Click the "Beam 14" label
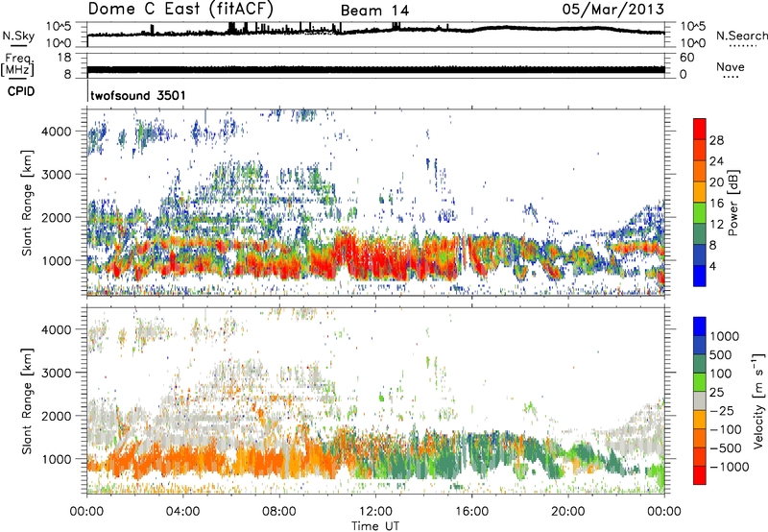Screen dimensions: 768x532 [x=374, y=11]
